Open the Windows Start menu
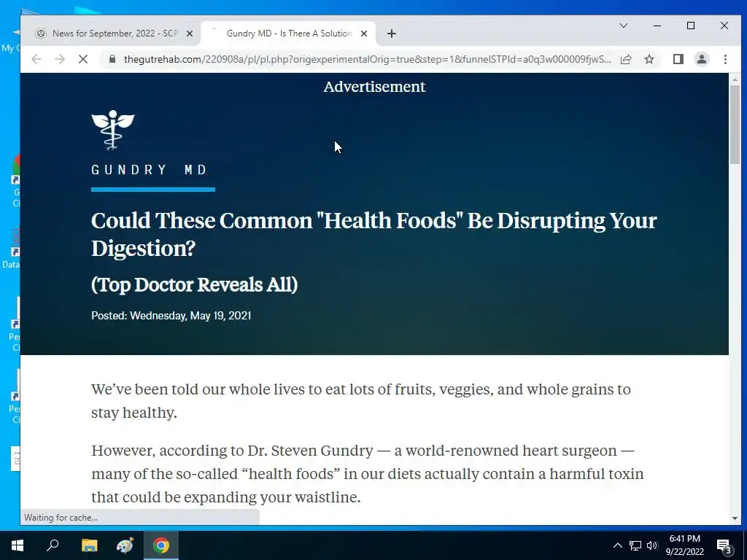 (x=18, y=545)
